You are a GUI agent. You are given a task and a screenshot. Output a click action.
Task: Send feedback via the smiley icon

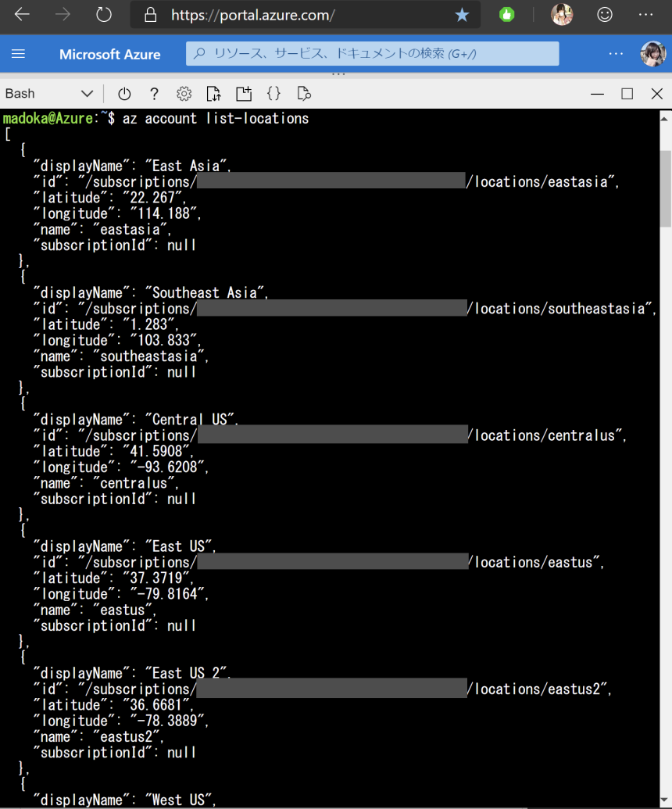click(x=605, y=14)
